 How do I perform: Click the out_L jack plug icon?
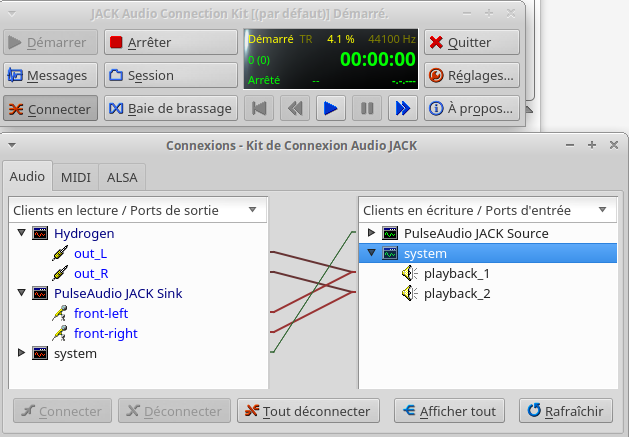coord(60,253)
